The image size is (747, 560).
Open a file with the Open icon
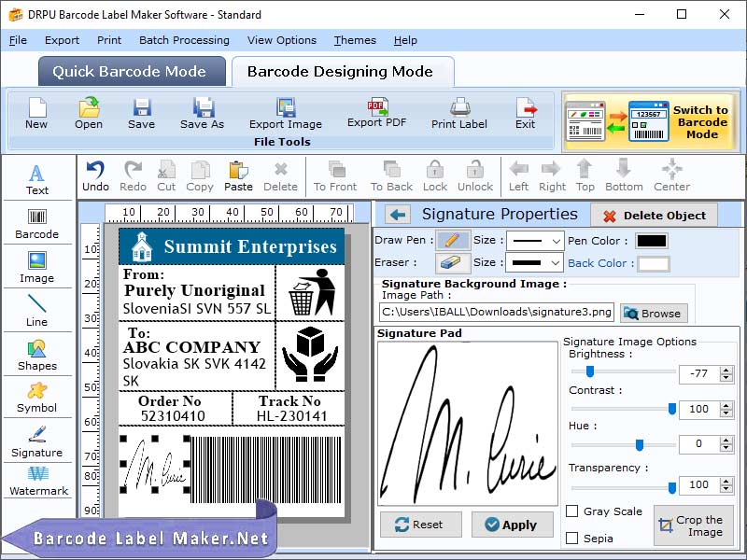[x=89, y=107]
